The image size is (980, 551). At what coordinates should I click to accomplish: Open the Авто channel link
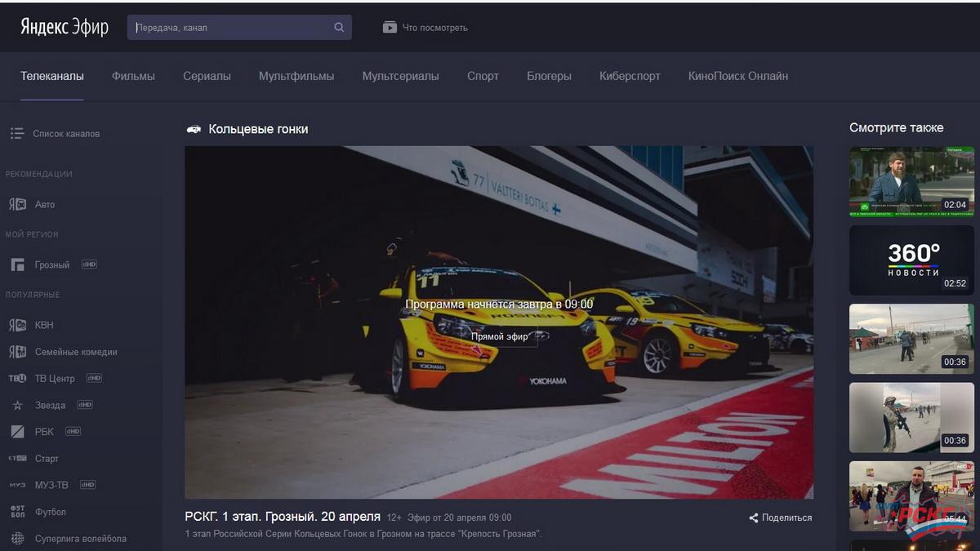tap(45, 204)
